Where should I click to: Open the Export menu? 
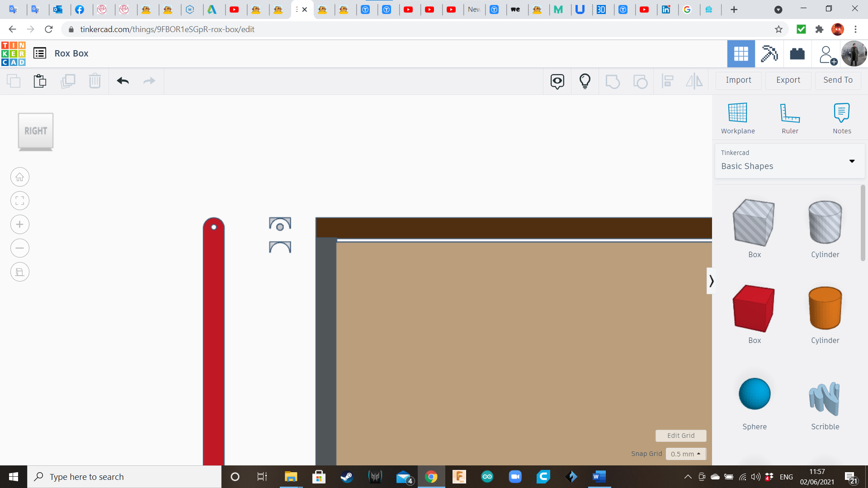click(788, 80)
